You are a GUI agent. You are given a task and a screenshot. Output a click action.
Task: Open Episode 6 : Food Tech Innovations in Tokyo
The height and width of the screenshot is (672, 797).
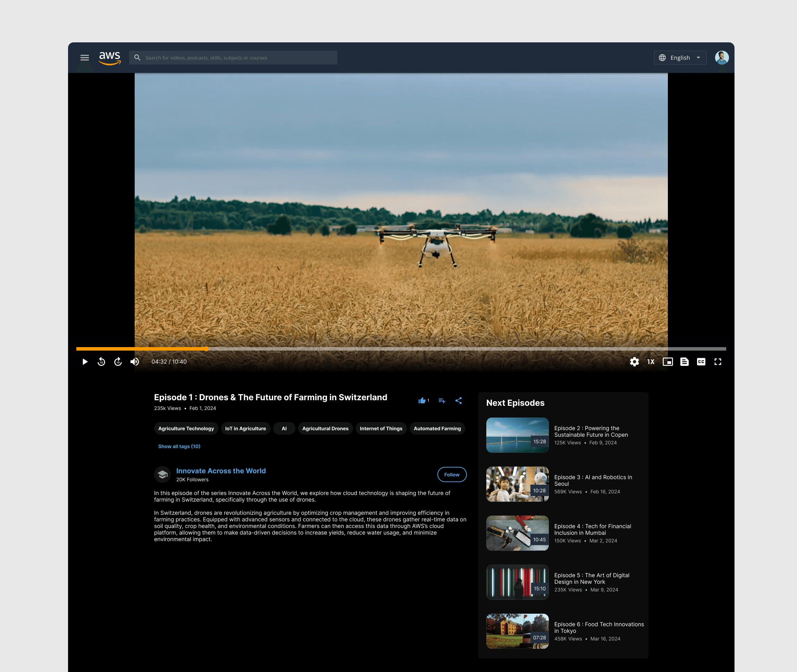coord(599,628)
